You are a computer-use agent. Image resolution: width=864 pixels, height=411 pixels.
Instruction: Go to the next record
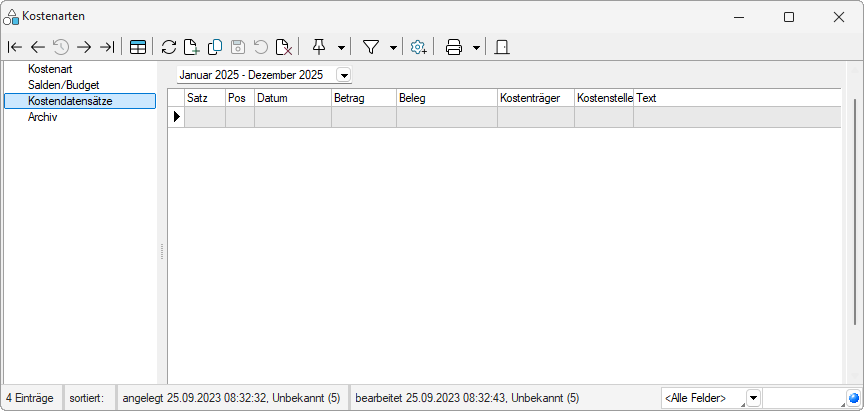click(84, 47)
